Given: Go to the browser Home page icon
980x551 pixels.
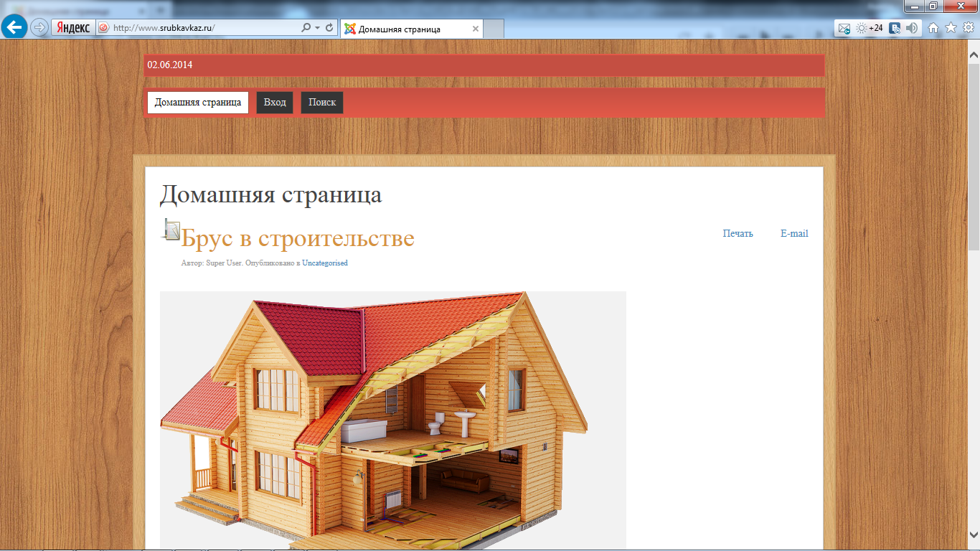Looking at the screenshot, I should [933, 28].
